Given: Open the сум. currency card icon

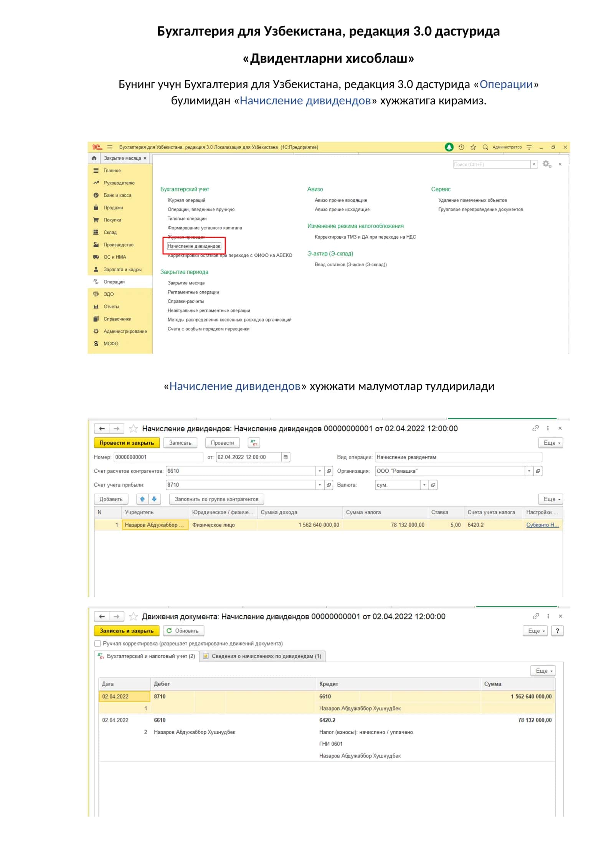Looking at the screenshot, I should point(433,485).
